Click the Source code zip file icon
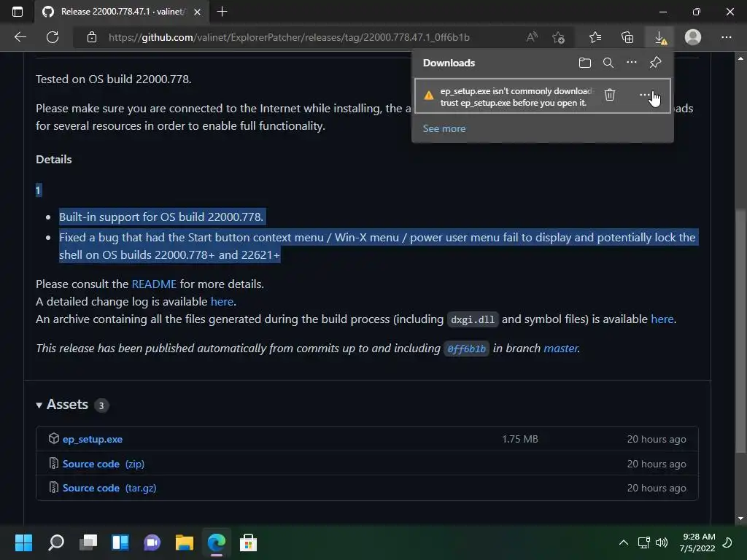Image resolution: width=747 pixels, height=560 pixels. click(x=54, y=463)
